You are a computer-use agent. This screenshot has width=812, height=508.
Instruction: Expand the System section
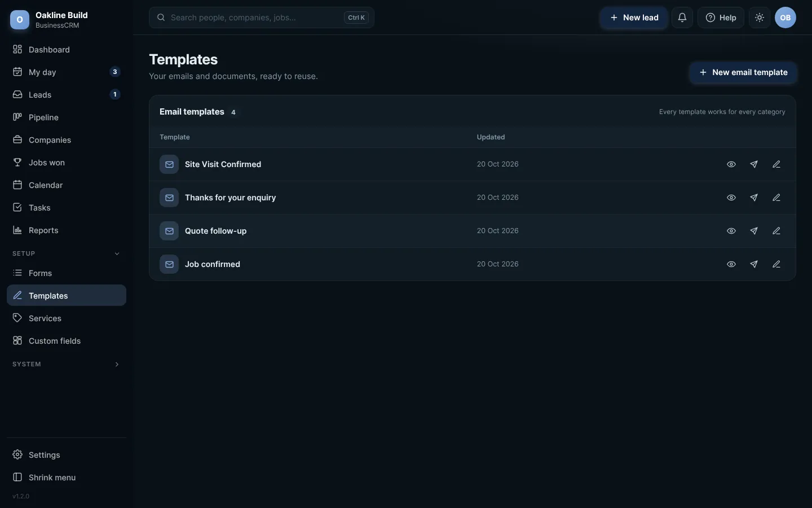tap(66, 364)
